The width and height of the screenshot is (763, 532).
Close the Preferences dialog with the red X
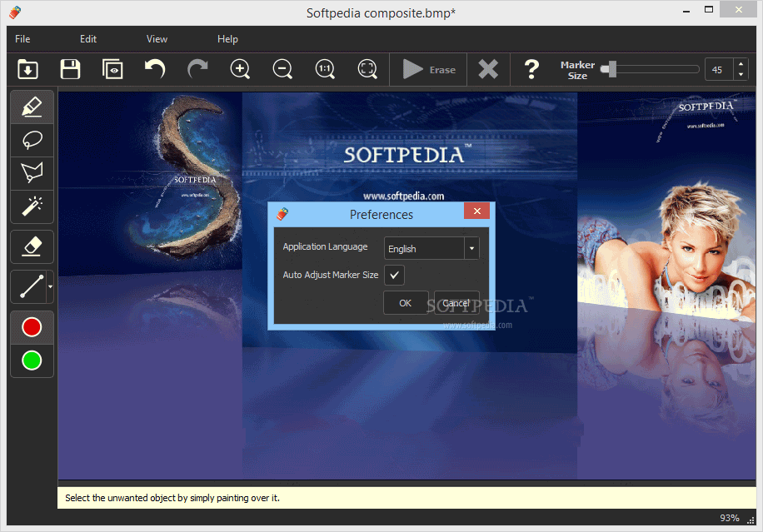[476, 211]
